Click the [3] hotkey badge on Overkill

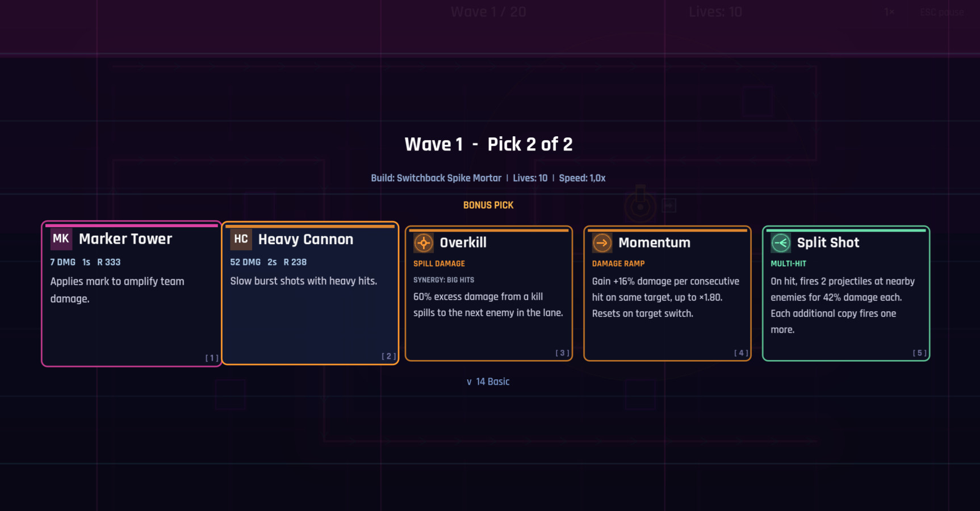point(562,353)
